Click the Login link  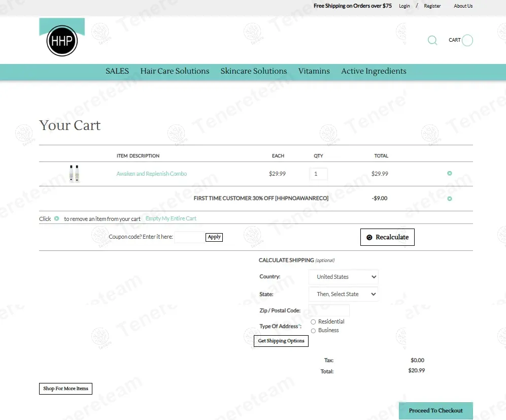click(x=404, y=6)
